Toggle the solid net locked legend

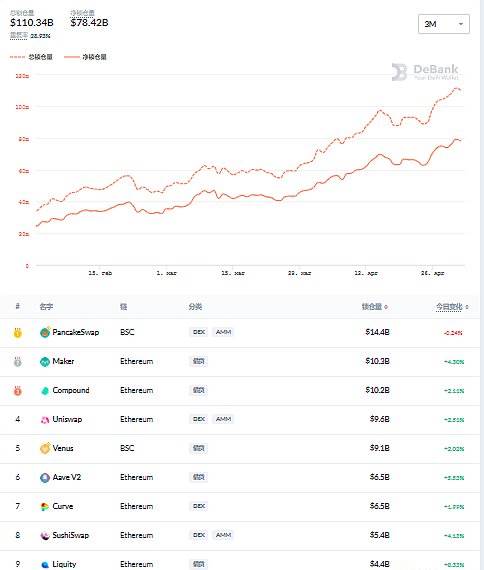(x=85, y=57)
